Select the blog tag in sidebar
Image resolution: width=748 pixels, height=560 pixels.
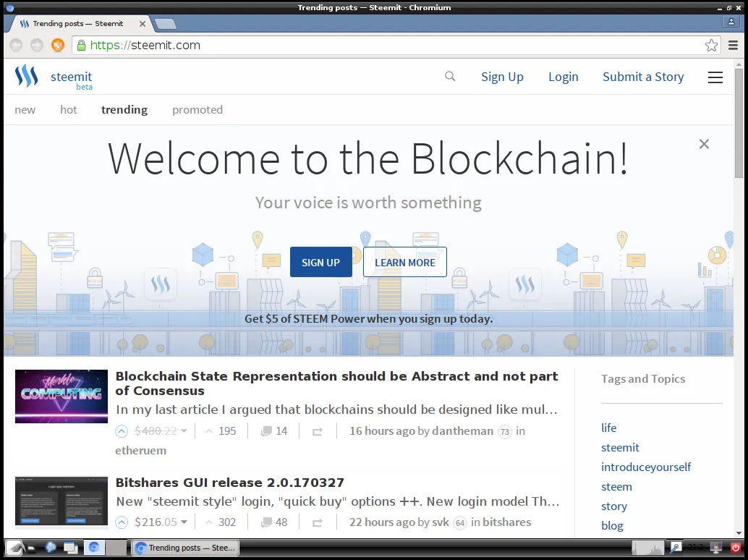click(x=612, y=526)
